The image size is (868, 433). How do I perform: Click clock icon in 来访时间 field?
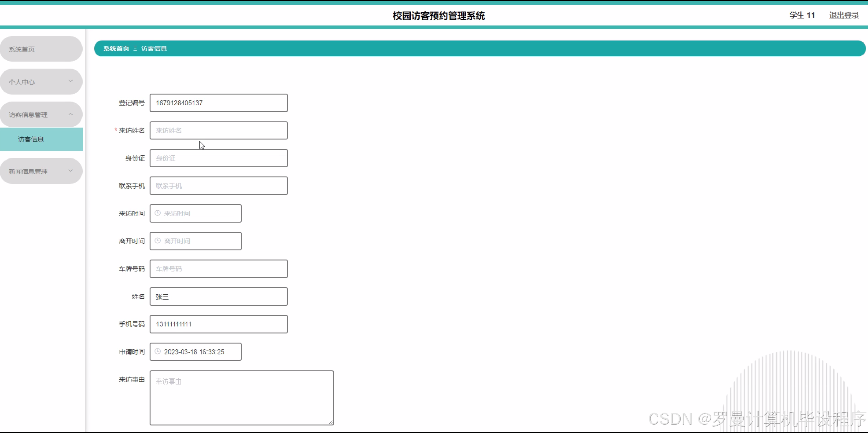coord(157,213)
